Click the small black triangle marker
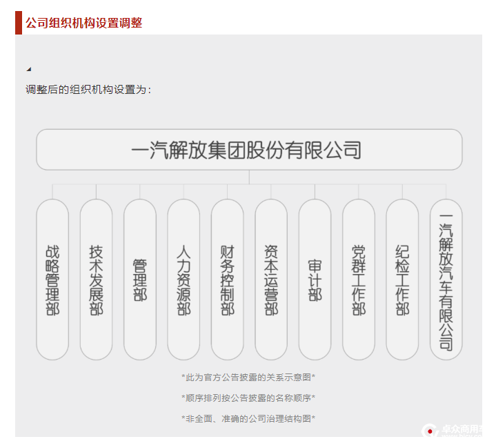The image size is (496, 448). (29, 69)
